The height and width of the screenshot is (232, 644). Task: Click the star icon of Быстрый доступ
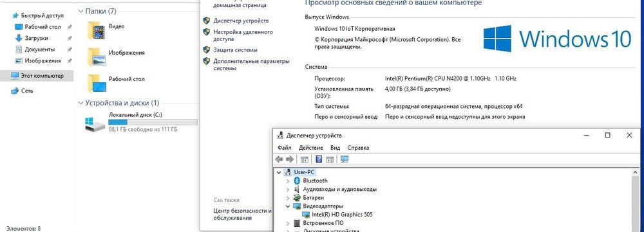click(15, 15)
